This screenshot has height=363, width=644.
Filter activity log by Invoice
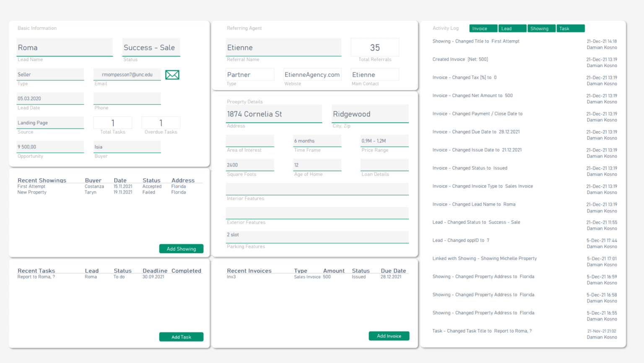pos(483,28)
